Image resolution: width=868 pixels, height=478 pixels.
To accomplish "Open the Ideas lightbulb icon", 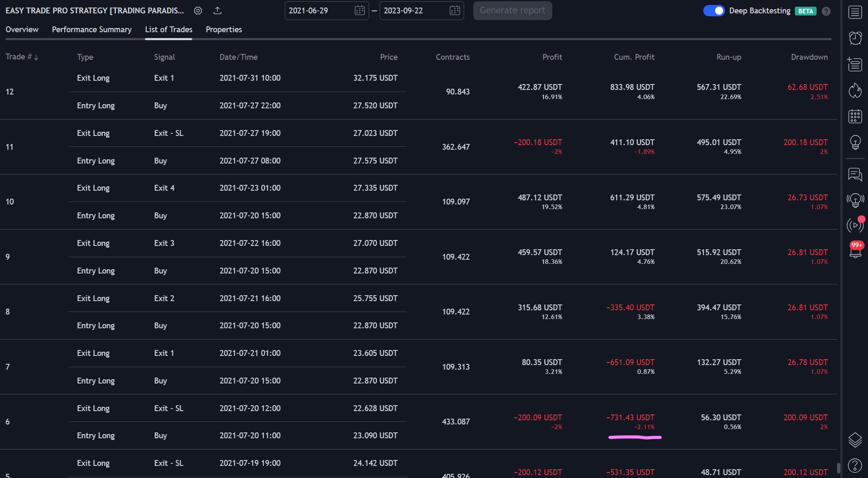I will [x=855, y=142].
